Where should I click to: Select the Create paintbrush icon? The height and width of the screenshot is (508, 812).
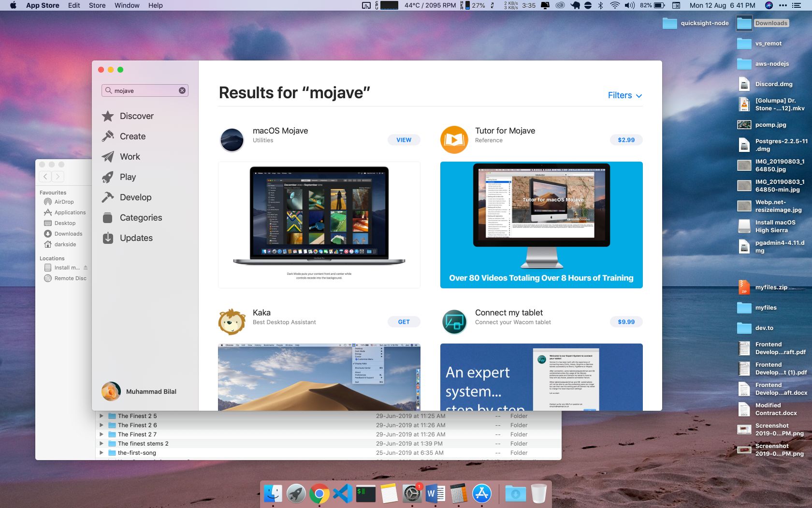point(108,136)
